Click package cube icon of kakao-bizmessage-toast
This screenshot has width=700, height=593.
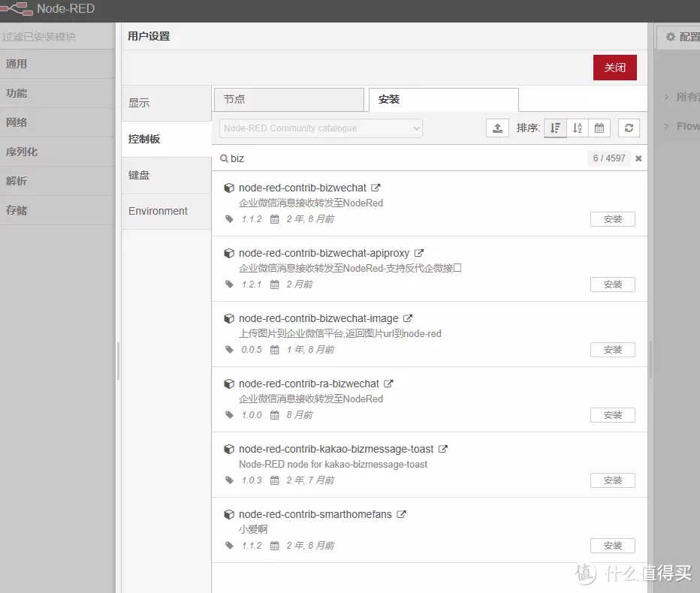[229, 450]
